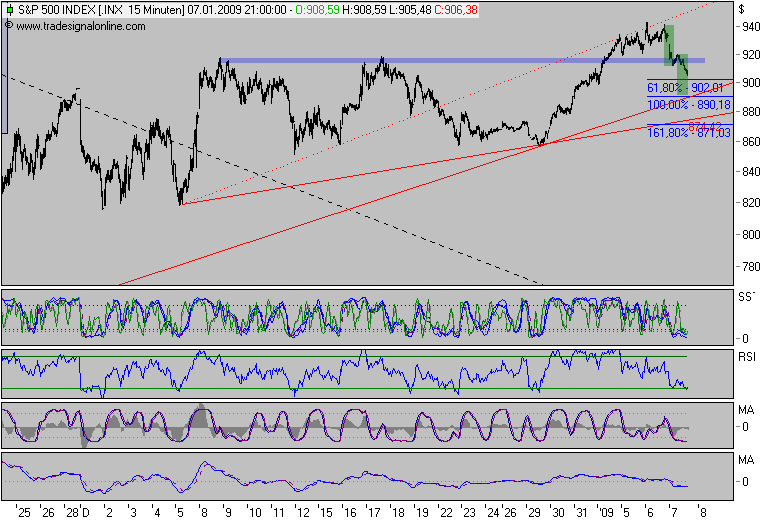The height and width of the screenshot is (520, 769).
Task: Click the RSI indicator label
Action: (747, 357)
